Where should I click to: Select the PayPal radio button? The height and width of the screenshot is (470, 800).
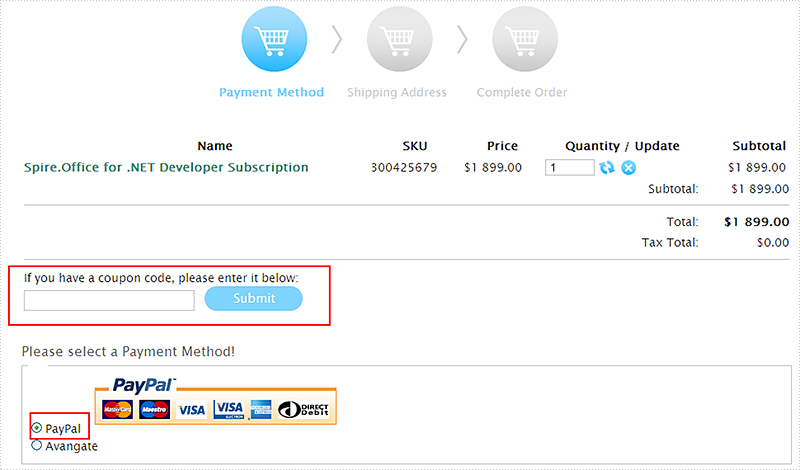(x=37, y=428)
